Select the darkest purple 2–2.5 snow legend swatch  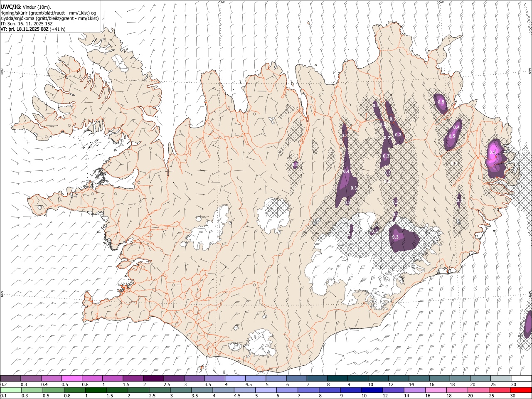[153, 379]
